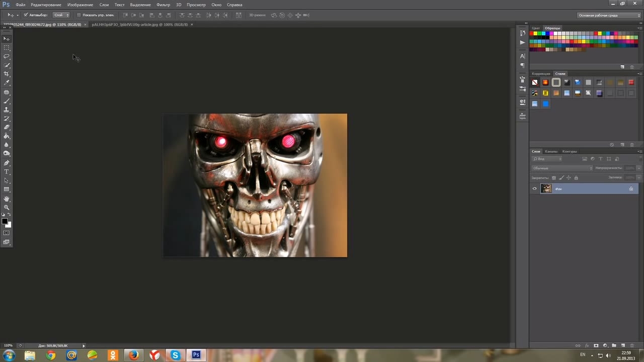Open the blend mode Обычные dropdown
This screenshot has height=362, width=644.
562,168
